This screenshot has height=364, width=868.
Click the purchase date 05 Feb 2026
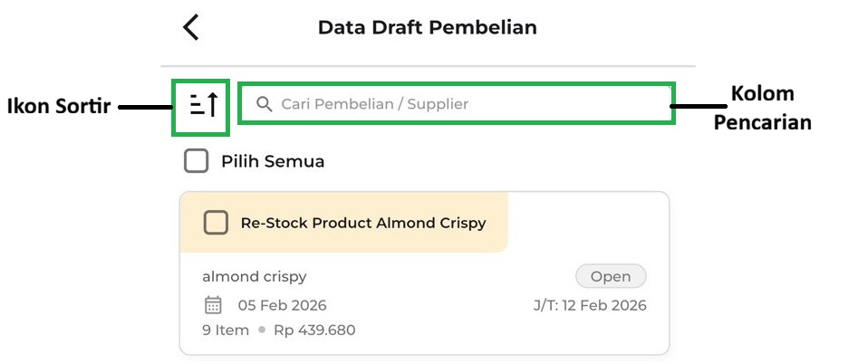pyautogui.click(x=282, y=305)
